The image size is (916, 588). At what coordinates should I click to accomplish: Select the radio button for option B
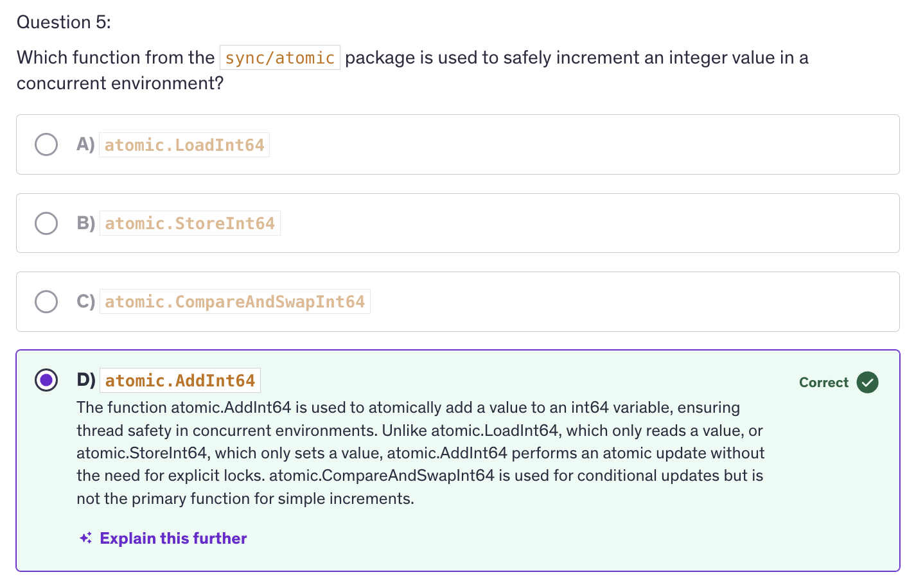[x=46, y=223]
